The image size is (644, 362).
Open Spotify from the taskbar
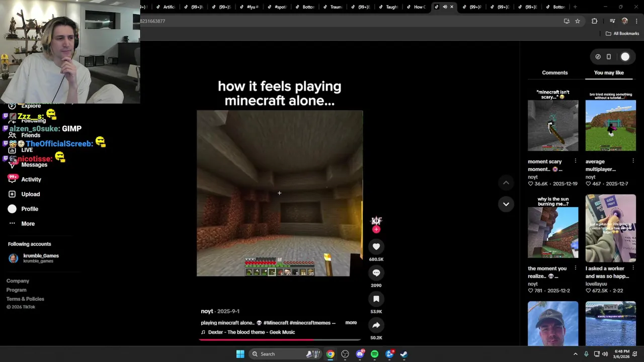(x=374, y=354)
